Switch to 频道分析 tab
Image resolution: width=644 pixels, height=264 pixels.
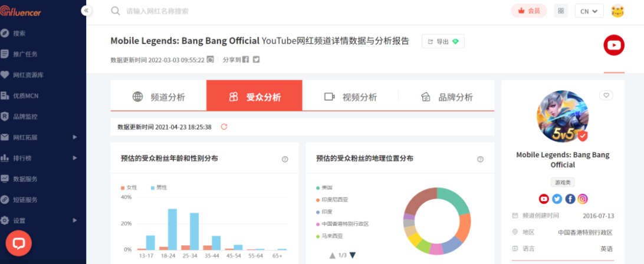click(x=159, y=97)
